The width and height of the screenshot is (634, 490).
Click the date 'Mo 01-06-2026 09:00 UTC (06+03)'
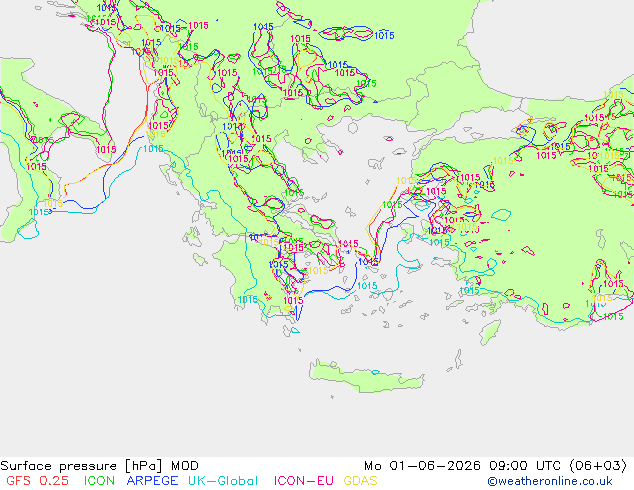(x=495, y=466)
